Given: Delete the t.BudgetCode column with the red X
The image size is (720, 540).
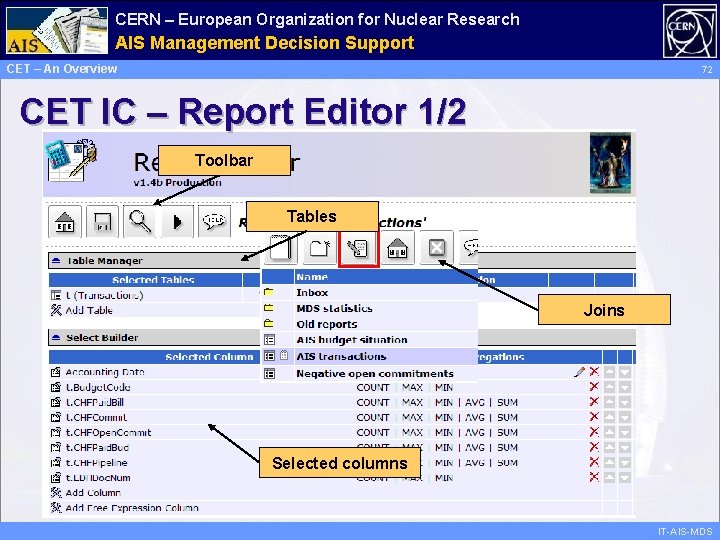Looking at the screenshot, I should [594, 386].
